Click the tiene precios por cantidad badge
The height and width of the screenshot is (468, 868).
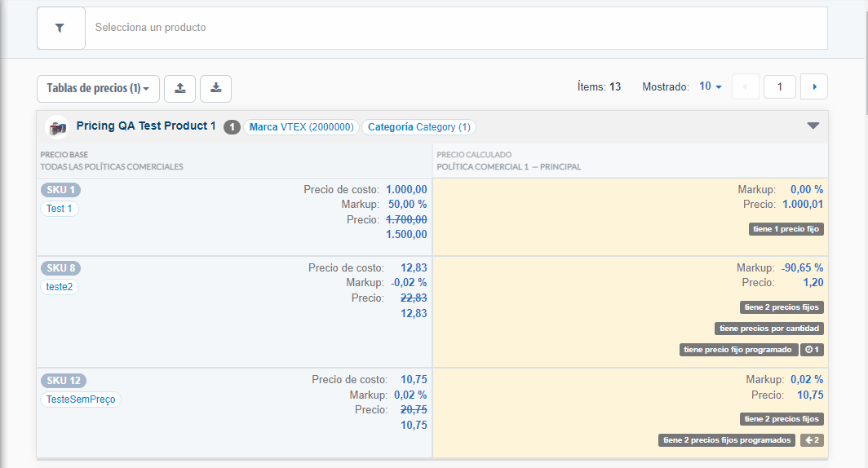tap(769, 329)
